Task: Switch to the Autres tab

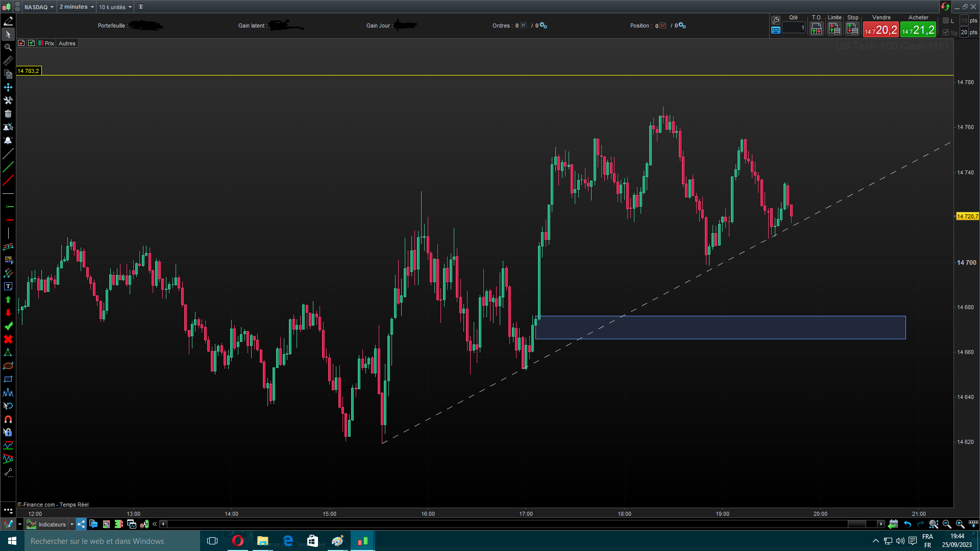Action: tap(67, 43)
